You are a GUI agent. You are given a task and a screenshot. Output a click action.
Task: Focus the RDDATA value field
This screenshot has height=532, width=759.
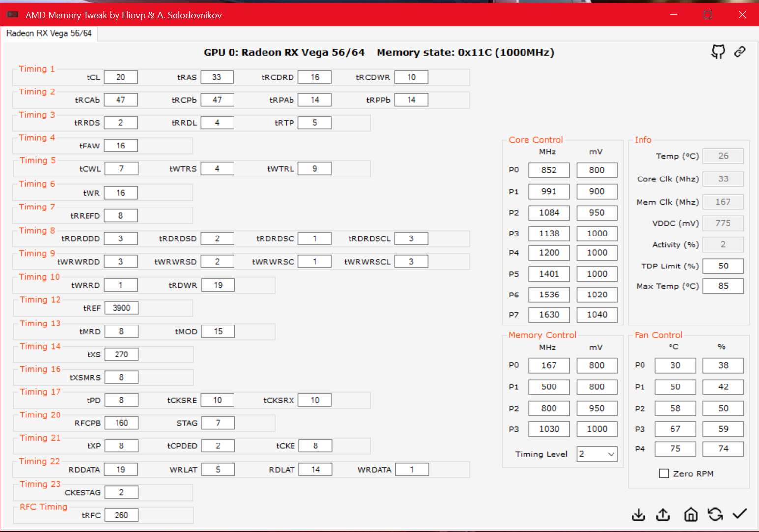point(121,470)
